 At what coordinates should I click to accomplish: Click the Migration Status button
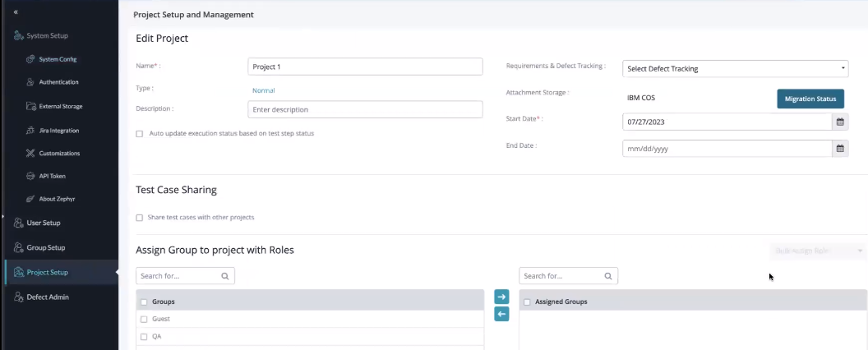click(810, 99)
